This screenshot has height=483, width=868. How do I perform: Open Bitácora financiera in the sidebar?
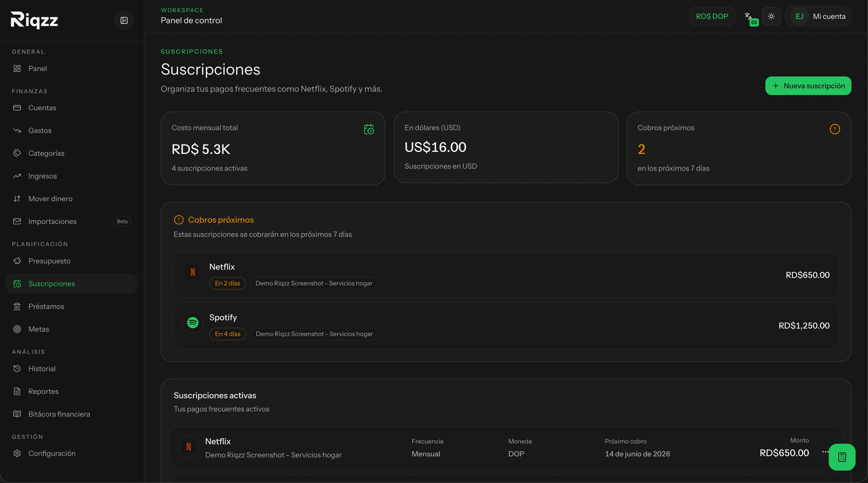pyautogui.click(x=71, y=414)
